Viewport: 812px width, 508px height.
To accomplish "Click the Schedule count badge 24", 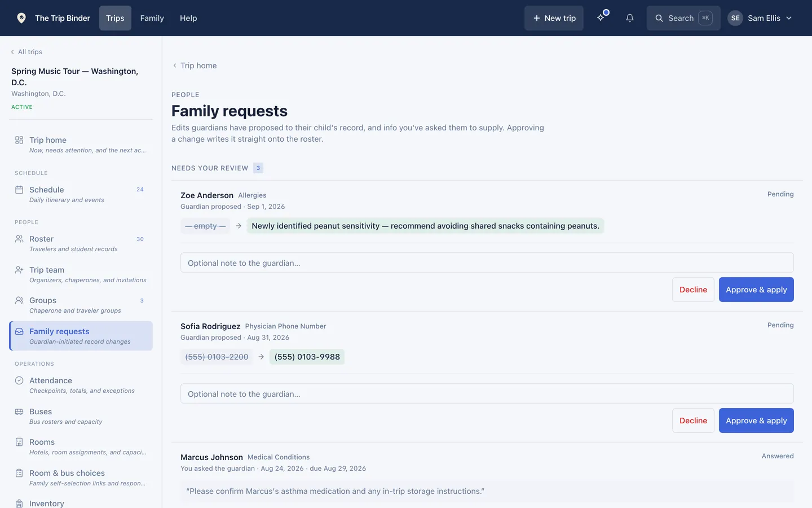I will (x=140, y=190).
